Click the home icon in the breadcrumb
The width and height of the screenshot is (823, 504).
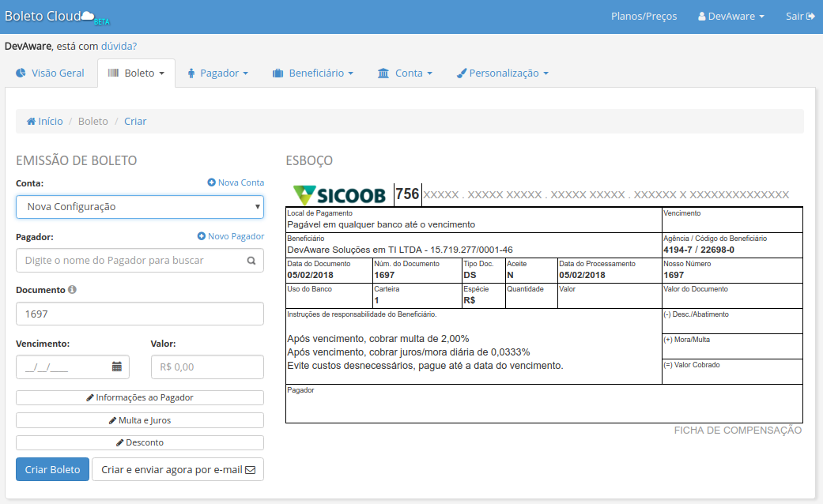tap(31, 122)
